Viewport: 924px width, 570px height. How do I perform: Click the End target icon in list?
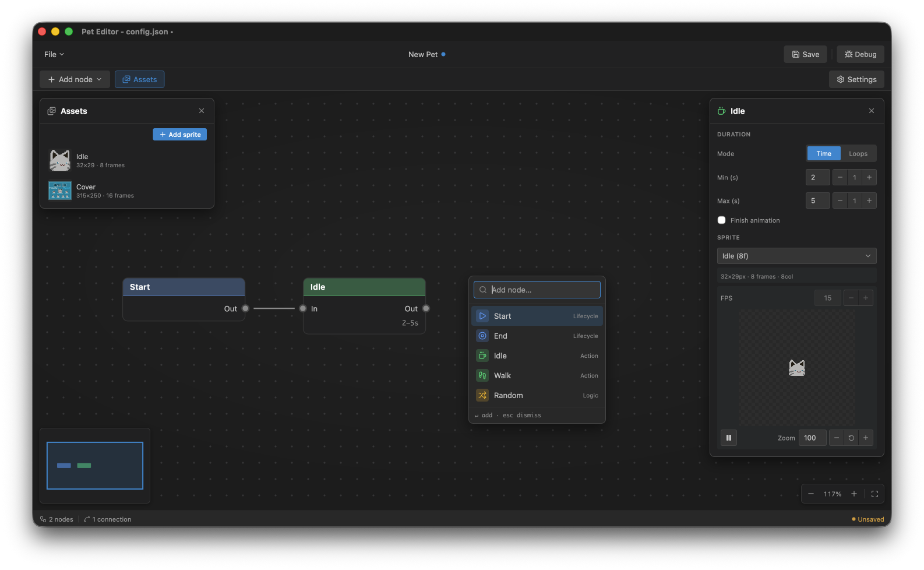click(482, 336)
